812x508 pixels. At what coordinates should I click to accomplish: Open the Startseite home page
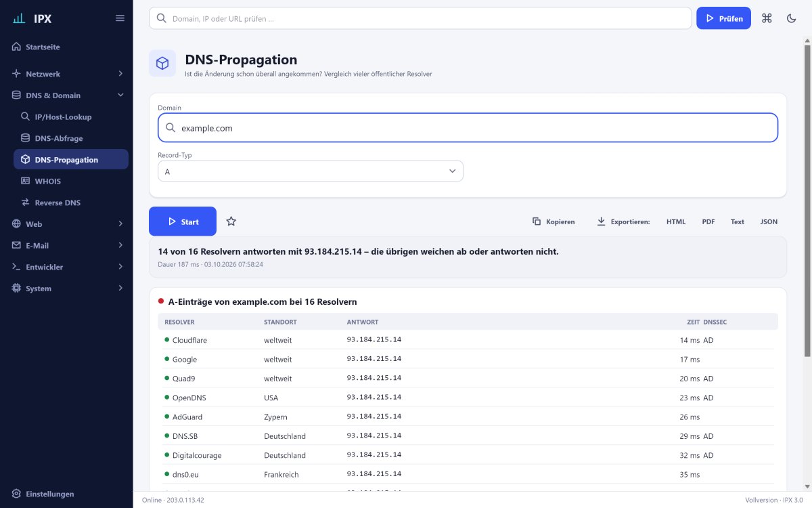pos(66,47)
